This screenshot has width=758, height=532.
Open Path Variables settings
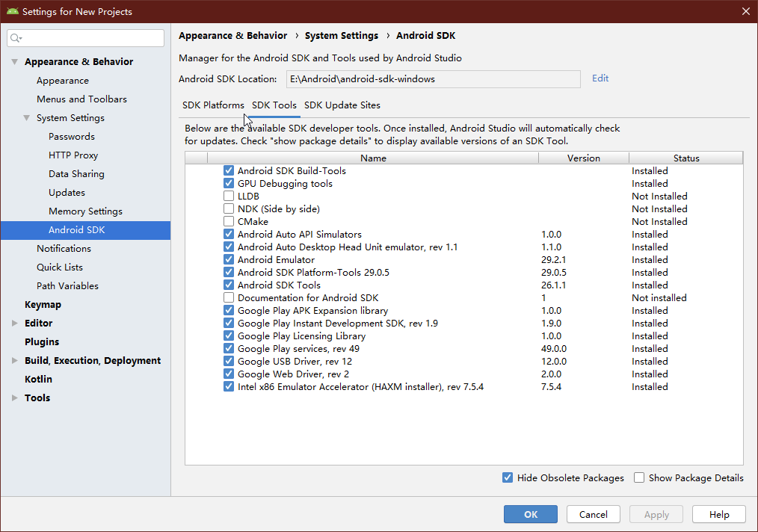tap(67, 286)
